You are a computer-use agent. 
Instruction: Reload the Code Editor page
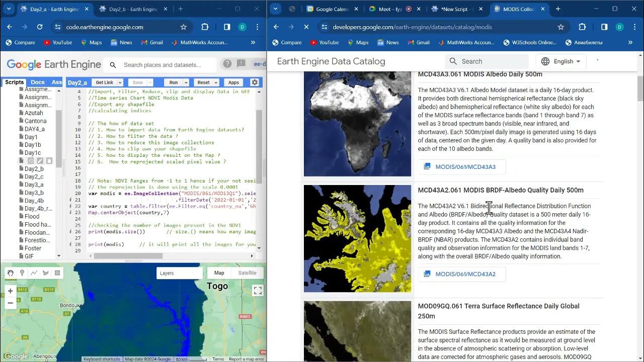coord(40,27)
